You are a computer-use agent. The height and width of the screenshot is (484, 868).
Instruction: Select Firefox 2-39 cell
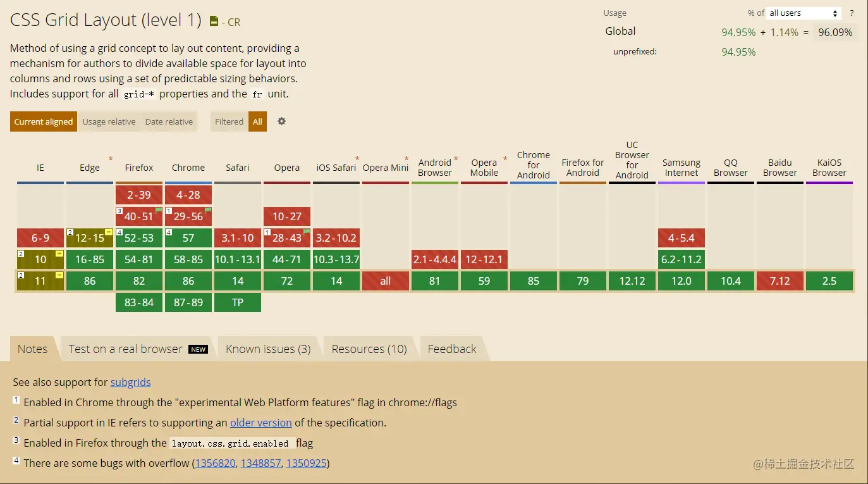pyautogui.click(x=139, y=195)
